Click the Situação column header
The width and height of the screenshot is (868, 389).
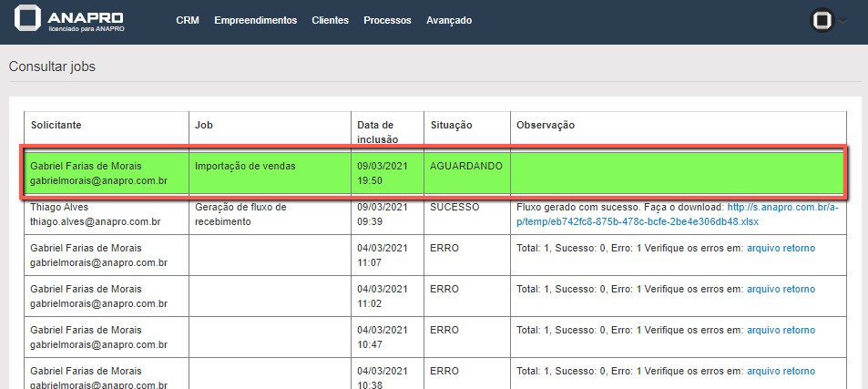point(451,125)
